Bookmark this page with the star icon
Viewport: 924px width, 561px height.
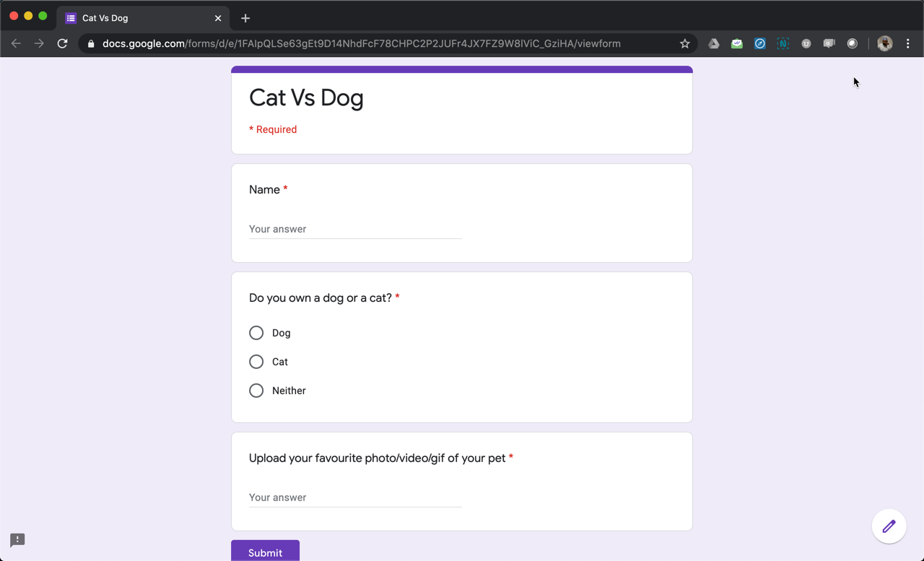(684, 44)
